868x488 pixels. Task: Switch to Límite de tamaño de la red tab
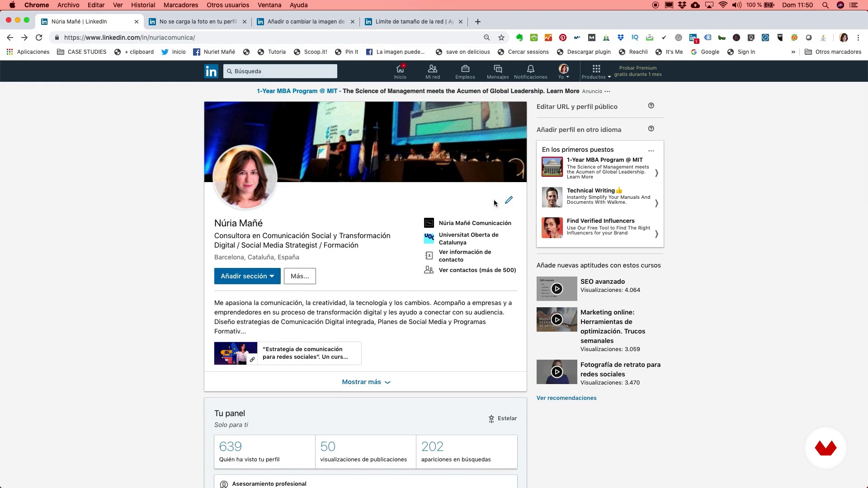click(x=414, y=22)
